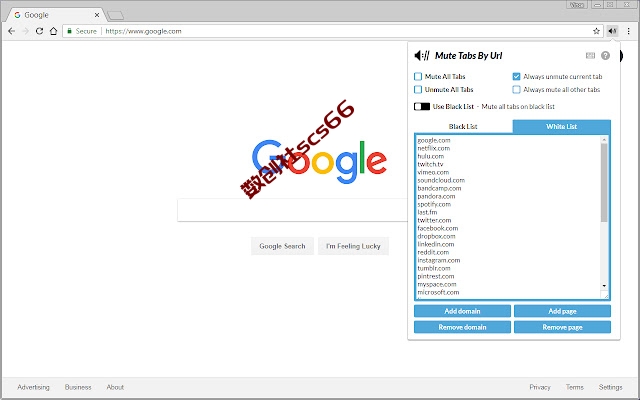Image resolution: width=640 pixels, height=400 pixels.
Task: Open a new tab button
Action: pyautogui.click(x=116, y=16)
